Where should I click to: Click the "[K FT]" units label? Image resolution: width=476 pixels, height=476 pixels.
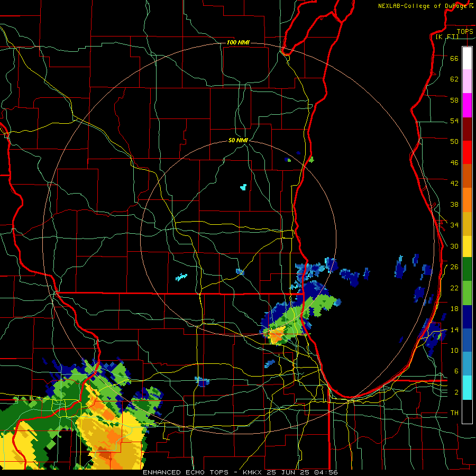click(x=447, y=36)
